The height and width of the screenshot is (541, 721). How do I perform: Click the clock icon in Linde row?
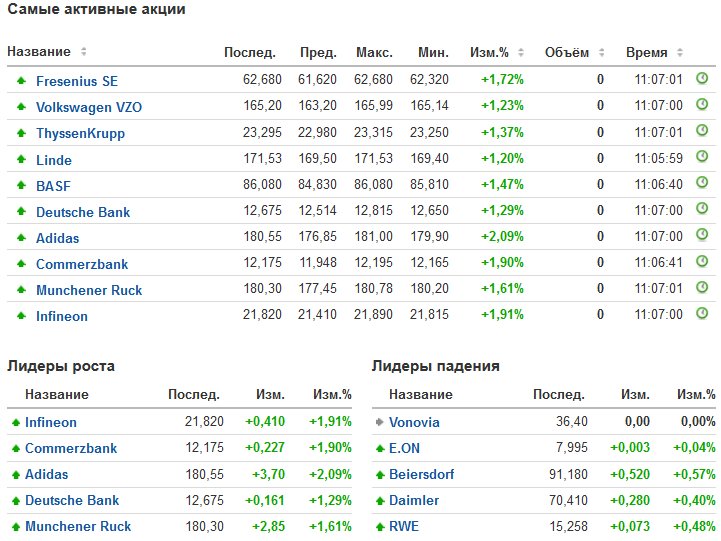tap(702, 158)
